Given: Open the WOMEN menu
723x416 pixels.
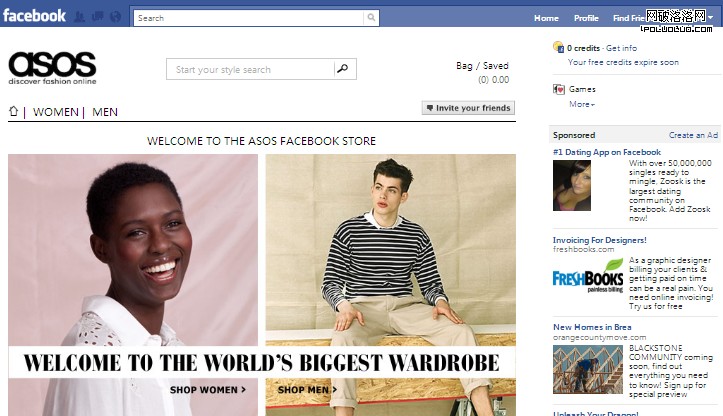Looking at the screenshot, I should coord(56,112).
